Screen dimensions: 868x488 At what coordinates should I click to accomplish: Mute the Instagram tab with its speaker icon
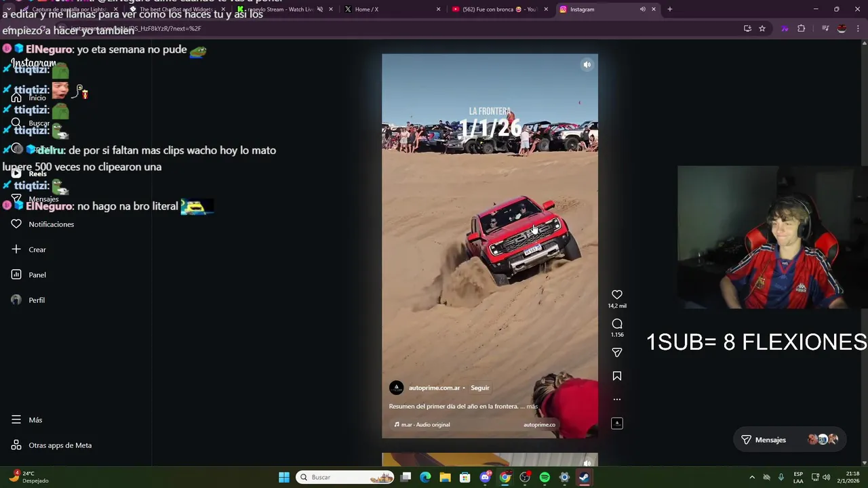point(642,9)
